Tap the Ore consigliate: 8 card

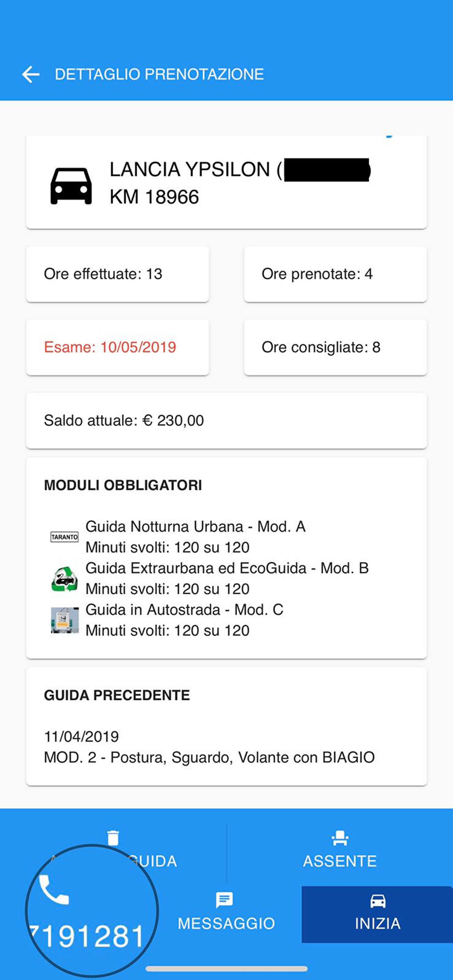pyautogui.click(x=335, y=348)
